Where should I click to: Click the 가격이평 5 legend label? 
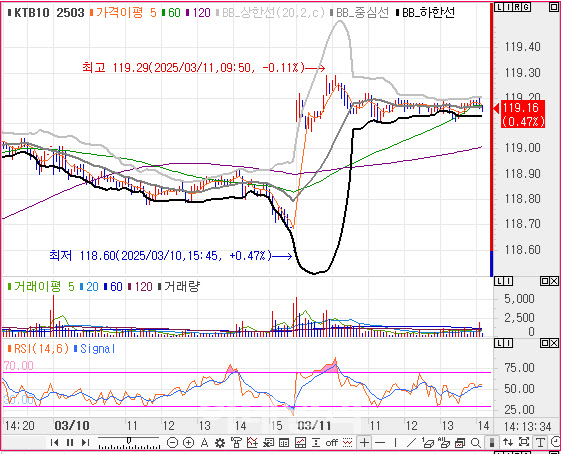(x=123, y=13)
